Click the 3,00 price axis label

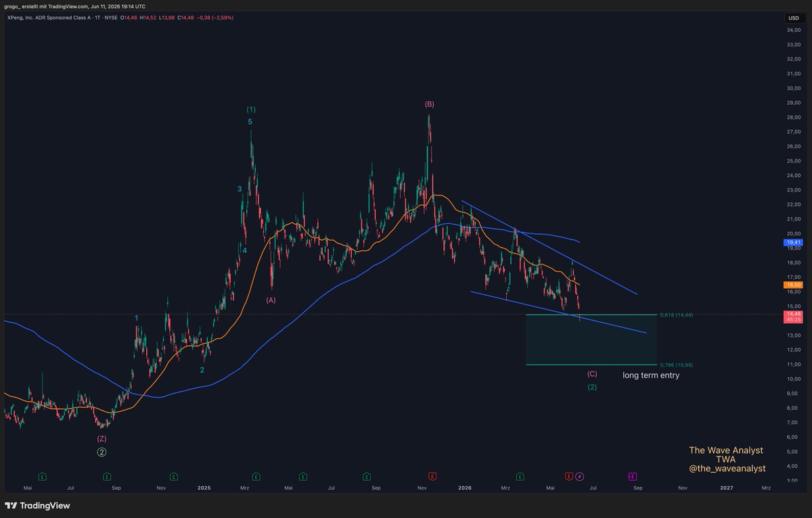pyautogui.click(x=793, y=481)
